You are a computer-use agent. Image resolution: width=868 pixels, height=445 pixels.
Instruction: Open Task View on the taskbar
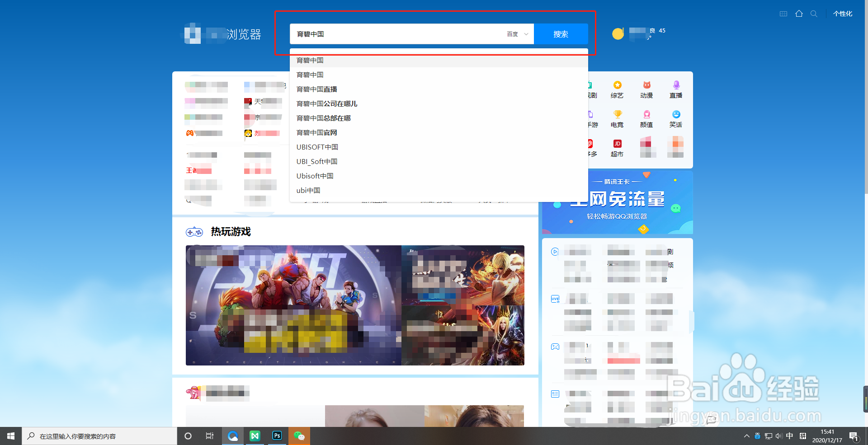tap(209, 436)
